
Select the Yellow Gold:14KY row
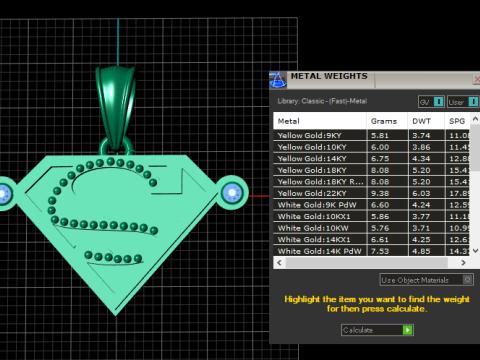point(372,159)
